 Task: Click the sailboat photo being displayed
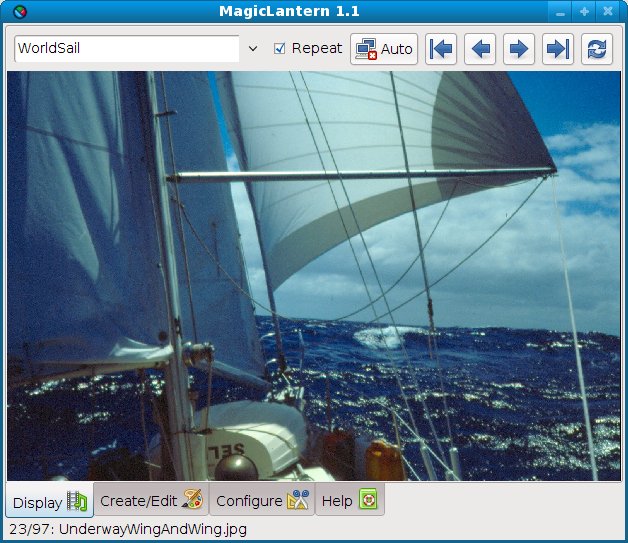[x=313, y=275]
